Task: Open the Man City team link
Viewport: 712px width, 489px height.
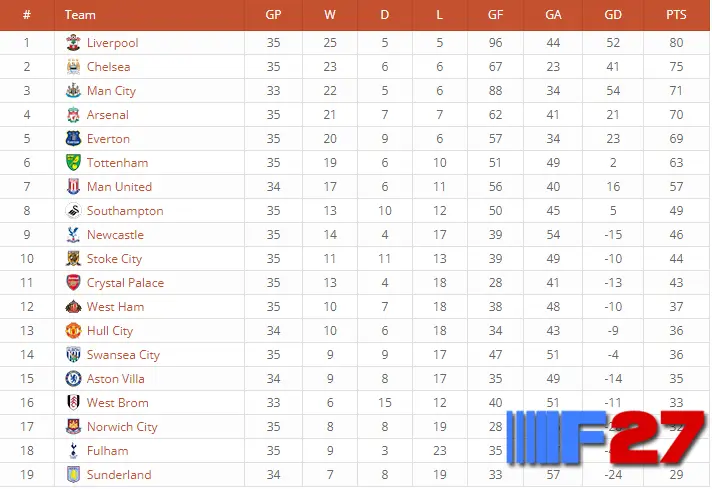Action: pos(111,91)
